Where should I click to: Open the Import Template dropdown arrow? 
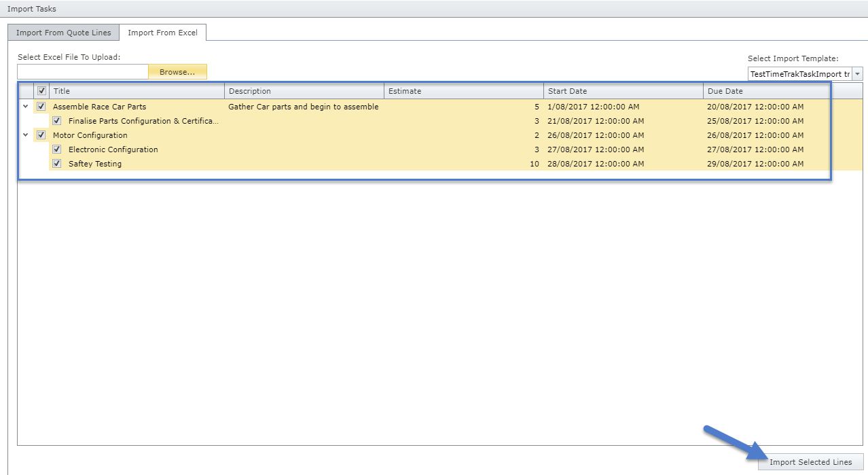857,73
